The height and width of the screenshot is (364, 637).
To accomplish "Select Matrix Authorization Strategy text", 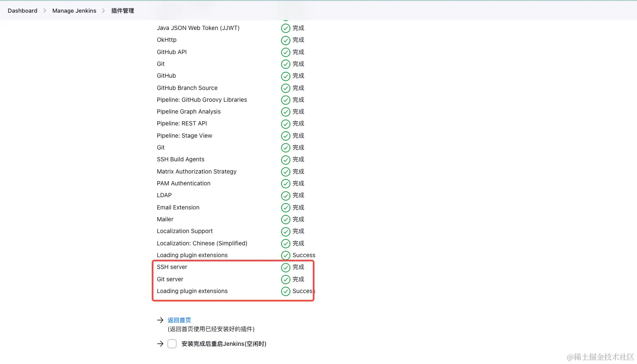I will coord(197,171).
